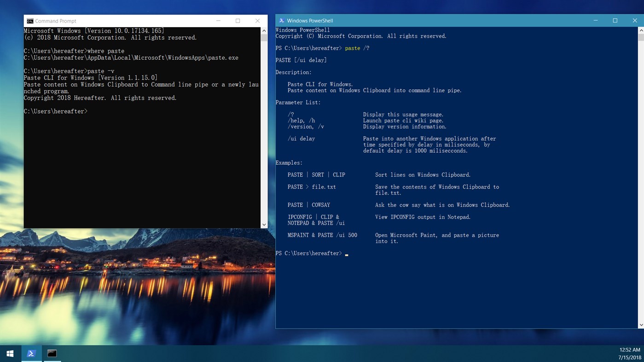This screenshot has height=362, width=644.
Task: Focus the Windows PowerShell title bar
Action: click(x=414, y=21)
